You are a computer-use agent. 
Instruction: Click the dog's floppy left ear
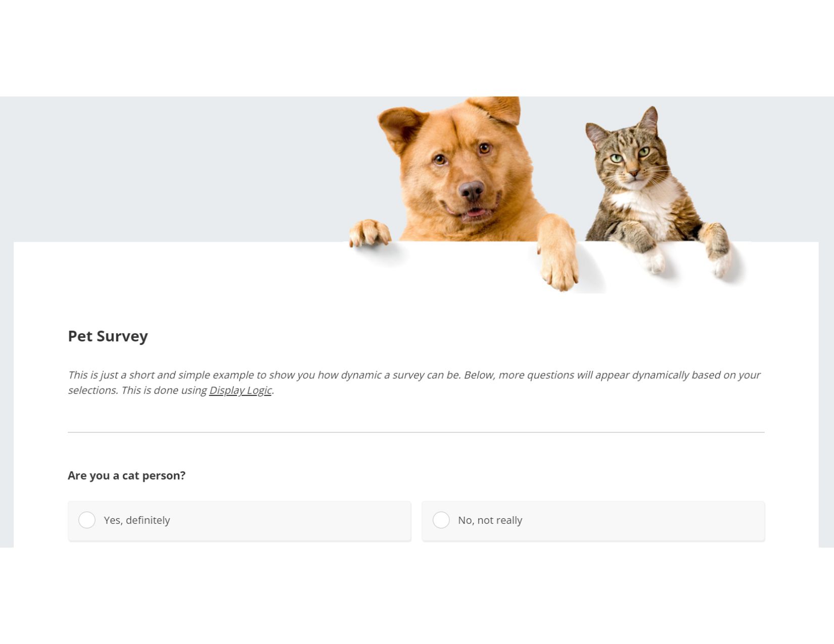[400, 127]
